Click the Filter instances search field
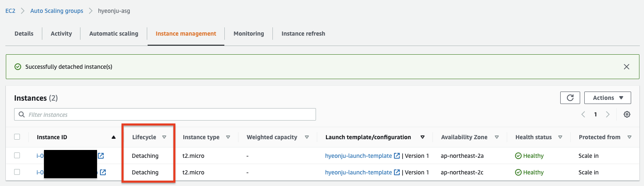This screenshot has height=186, width=644. [x=165, y=114]
